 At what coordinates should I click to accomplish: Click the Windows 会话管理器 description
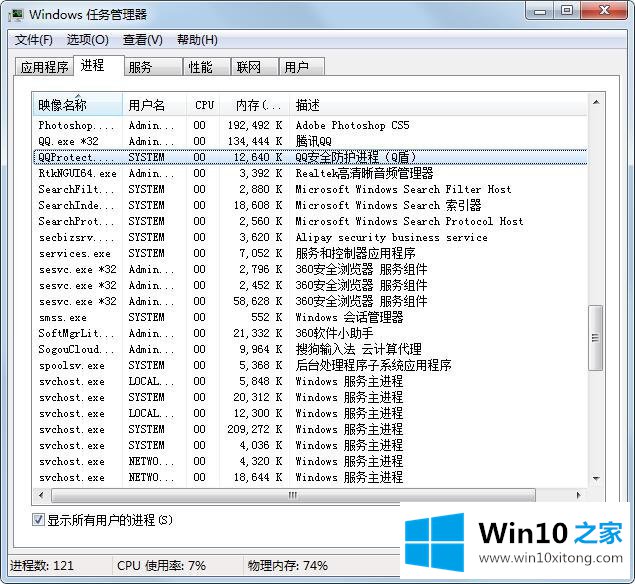(349, 317)
